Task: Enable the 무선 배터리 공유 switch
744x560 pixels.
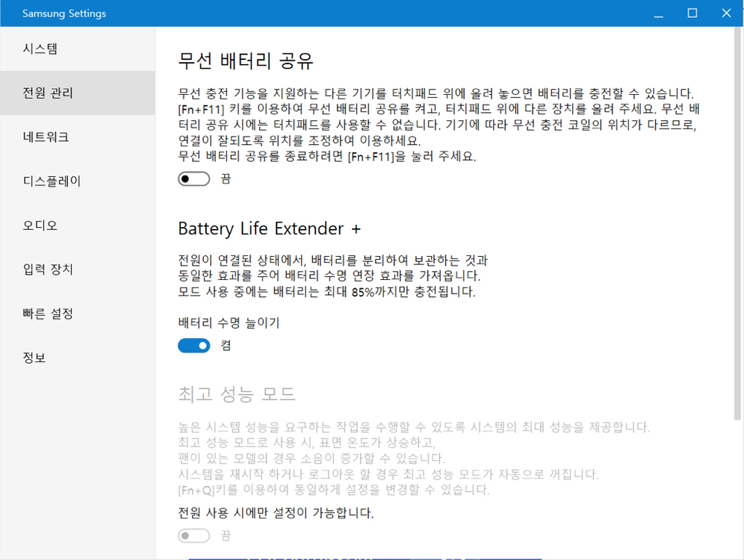Action: [x=193, y=178]
